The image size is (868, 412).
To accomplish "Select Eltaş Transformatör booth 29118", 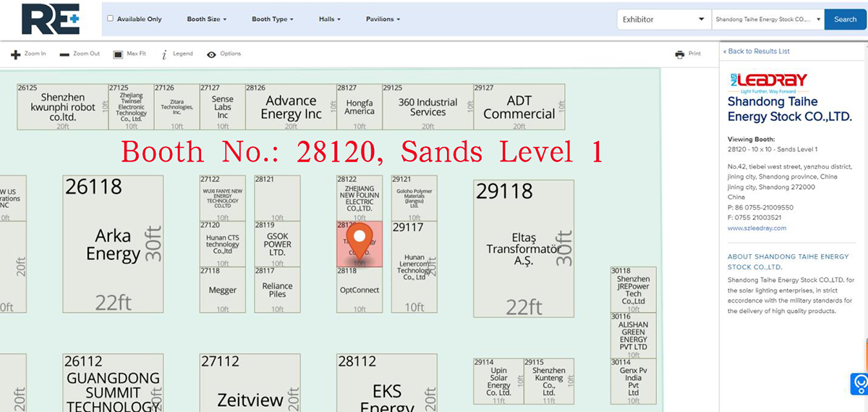I will pos(524,249).
